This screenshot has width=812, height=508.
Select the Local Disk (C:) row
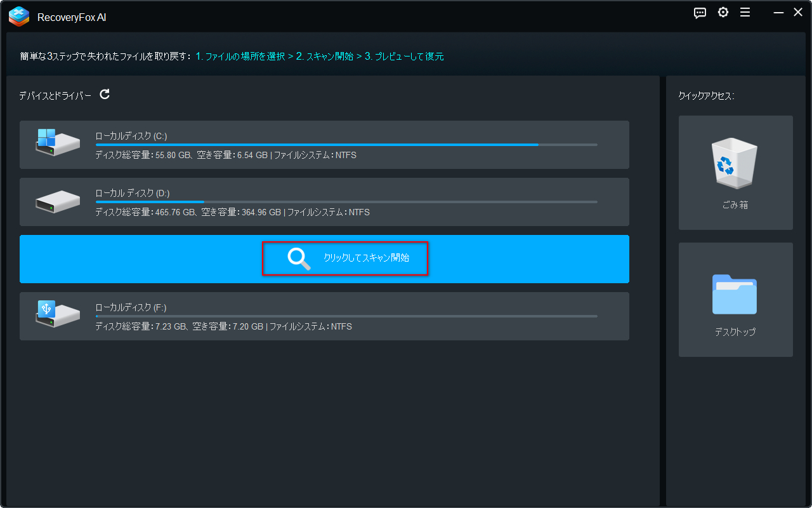(x=324, y=144)
